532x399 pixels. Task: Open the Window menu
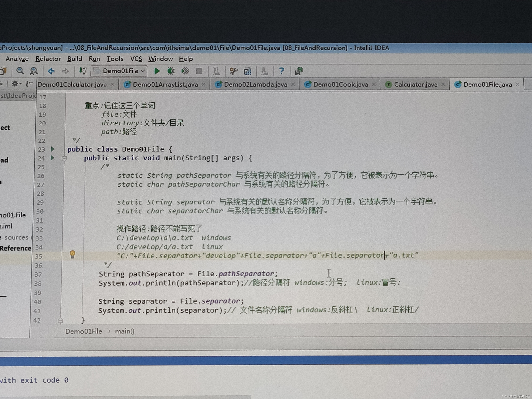[160, 59]
